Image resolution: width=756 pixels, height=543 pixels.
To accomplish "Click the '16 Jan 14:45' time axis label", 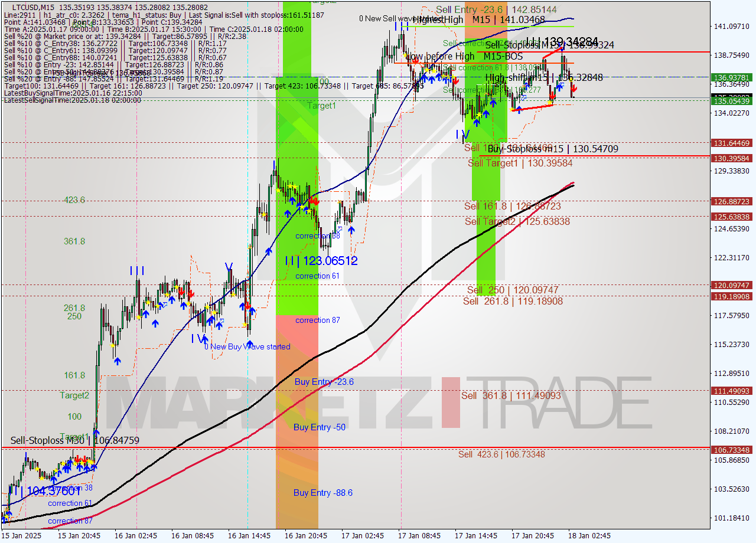I will click(x=249, y=536).
